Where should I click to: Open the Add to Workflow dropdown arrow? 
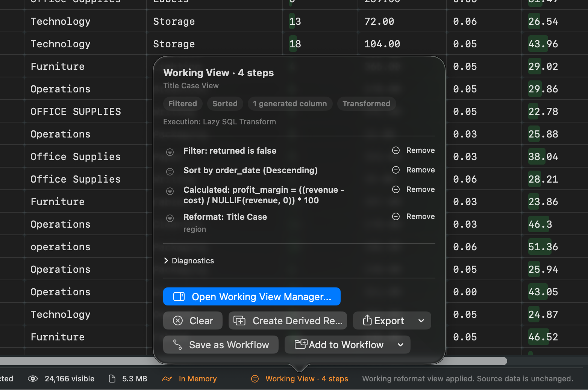click(x=401, y=345)
